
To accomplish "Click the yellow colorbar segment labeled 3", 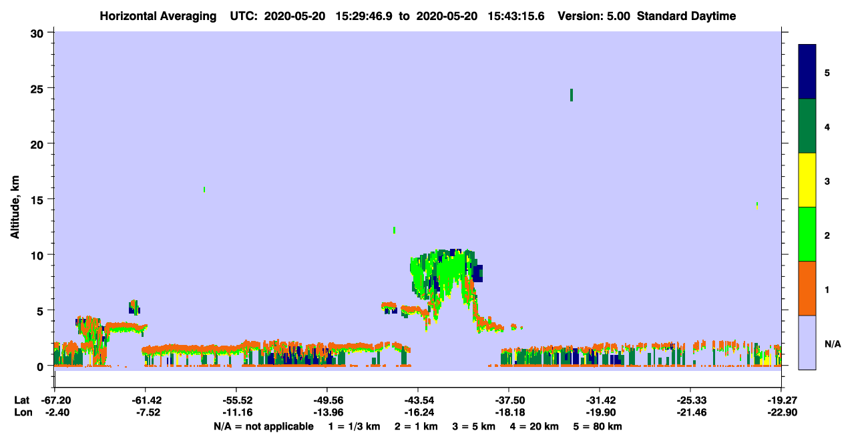I will click(807, 180).
